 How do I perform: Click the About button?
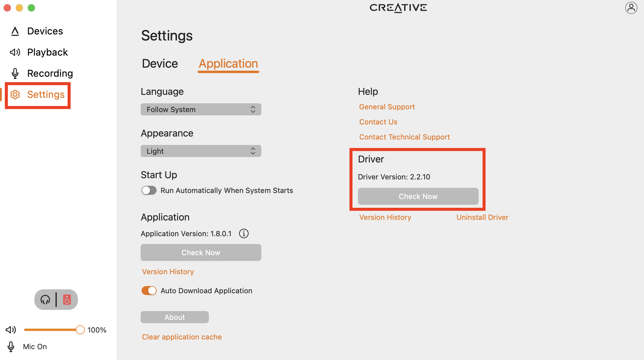[174, 317]
